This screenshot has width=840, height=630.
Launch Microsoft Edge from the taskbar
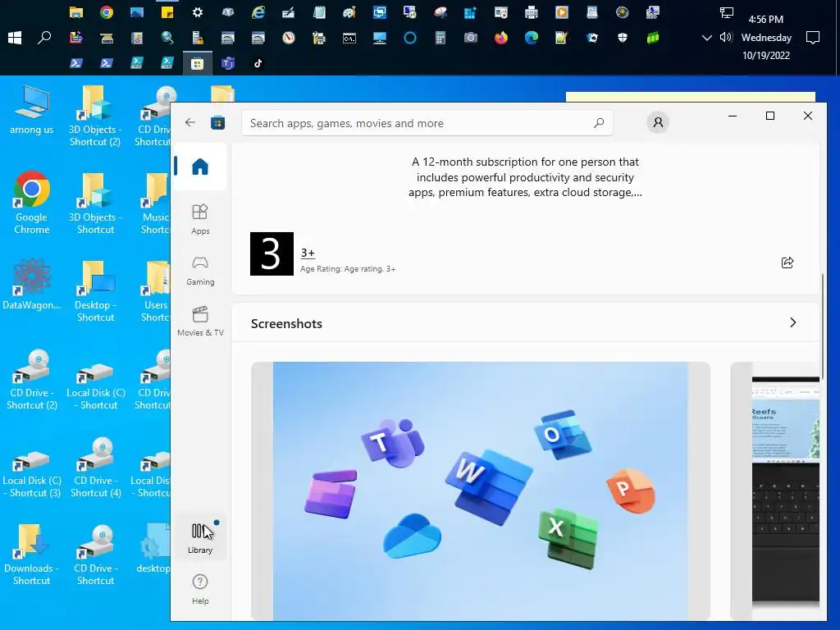(531, 38)
